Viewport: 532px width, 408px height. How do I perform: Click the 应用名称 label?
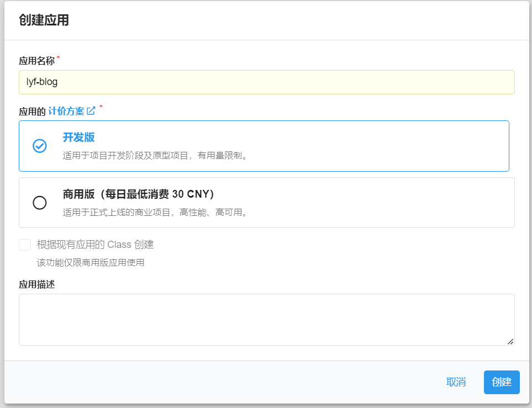(x=37, y=61)
